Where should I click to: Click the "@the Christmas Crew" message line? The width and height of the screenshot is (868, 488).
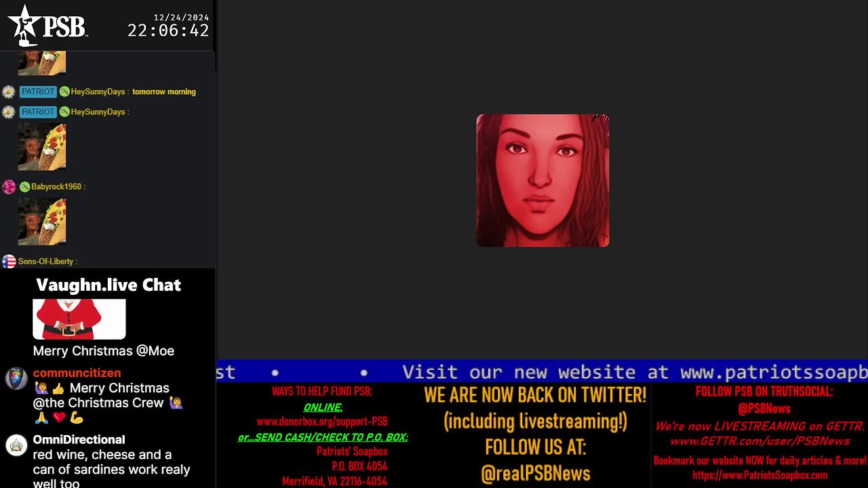click(x=98, y=403)
